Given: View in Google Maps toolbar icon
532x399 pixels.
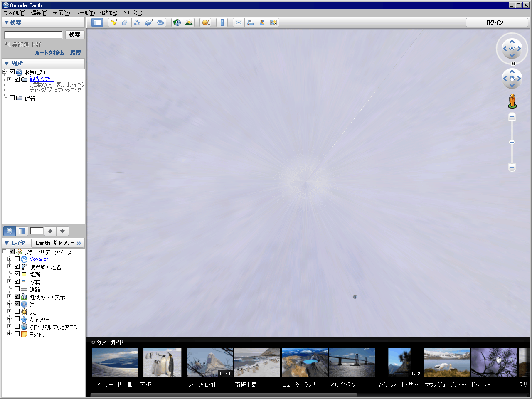Looking at the screenshot, I should point(273,22).
